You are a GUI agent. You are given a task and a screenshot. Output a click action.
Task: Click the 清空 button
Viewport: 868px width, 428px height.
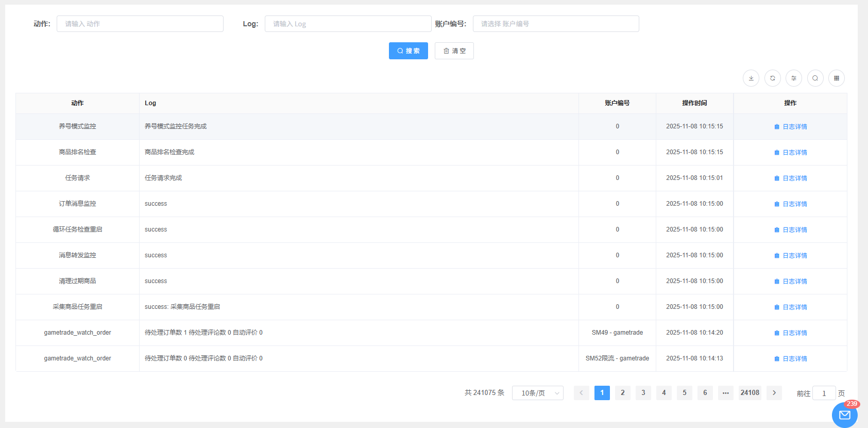pos(454,51)
